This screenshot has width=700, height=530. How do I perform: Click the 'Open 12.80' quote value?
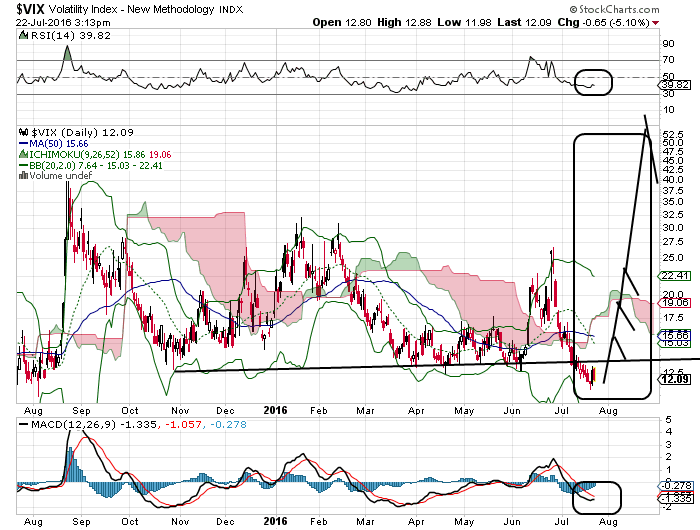(x=342, y=22)
